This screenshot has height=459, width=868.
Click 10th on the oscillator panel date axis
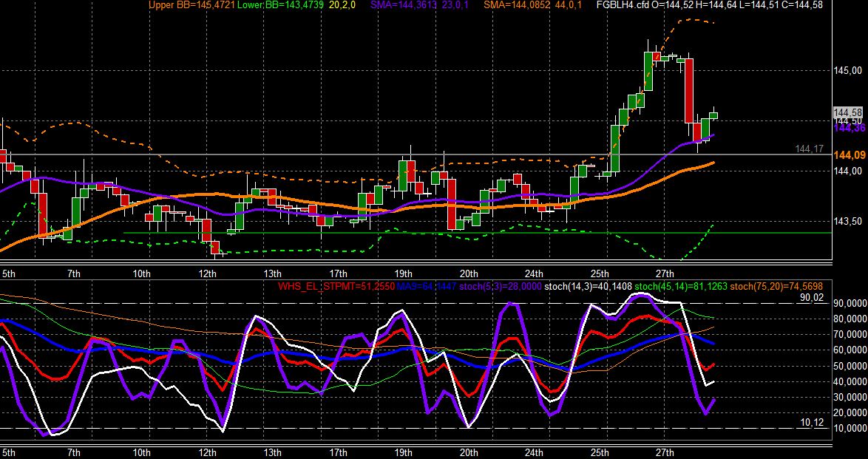(142, 452)
